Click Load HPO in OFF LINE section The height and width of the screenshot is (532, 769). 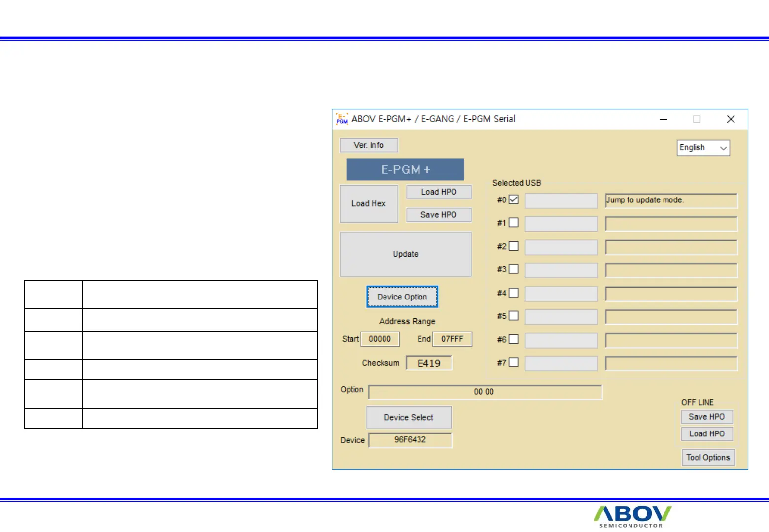(x=707, y=434)
